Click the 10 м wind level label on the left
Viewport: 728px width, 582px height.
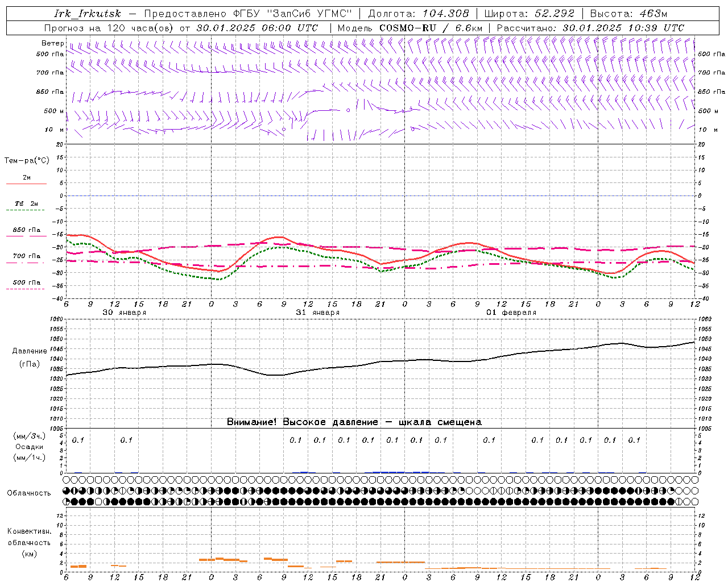pos(54,130)
